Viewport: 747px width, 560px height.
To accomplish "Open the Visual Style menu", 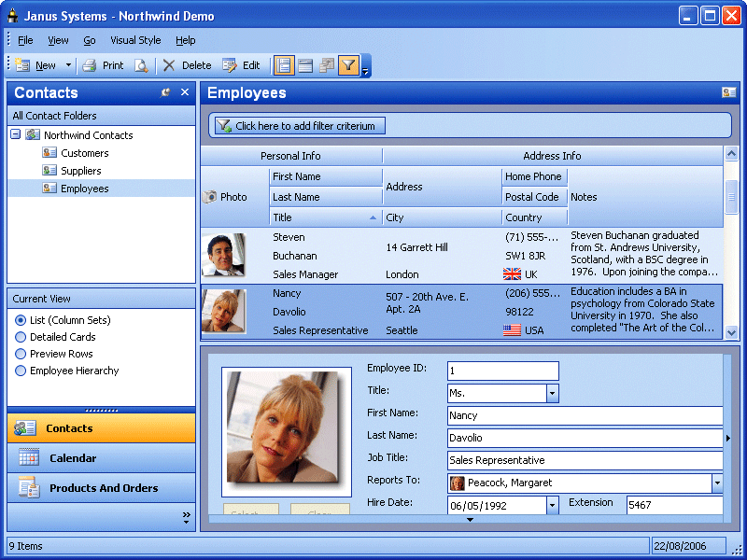I will 135,40.
